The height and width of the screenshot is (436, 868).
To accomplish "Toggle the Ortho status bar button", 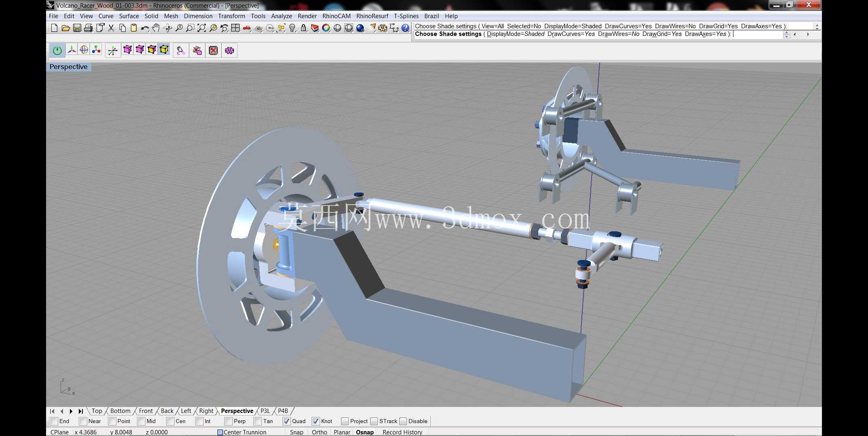I will pos(319,432).
